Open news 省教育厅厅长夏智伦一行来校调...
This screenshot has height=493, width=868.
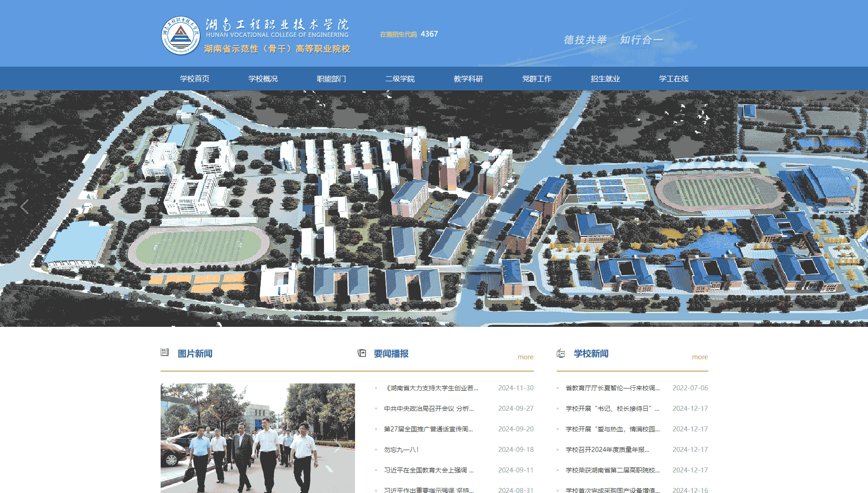[613, 388]
